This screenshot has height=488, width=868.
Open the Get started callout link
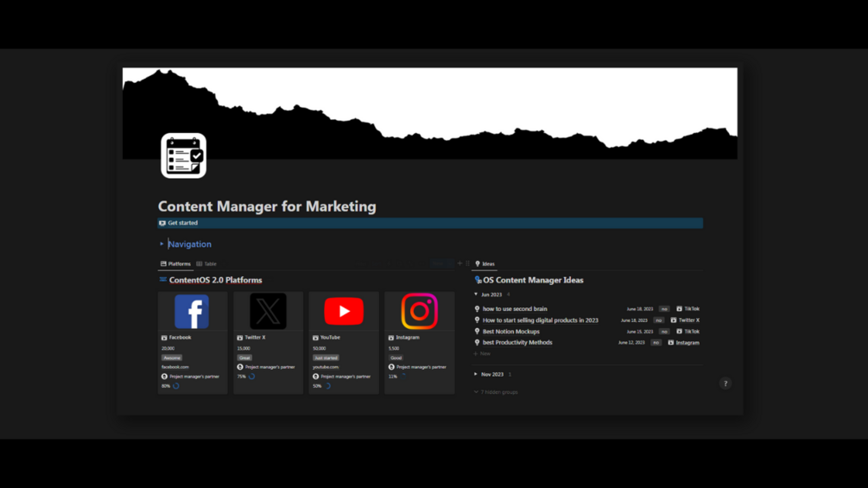(183, 223)
